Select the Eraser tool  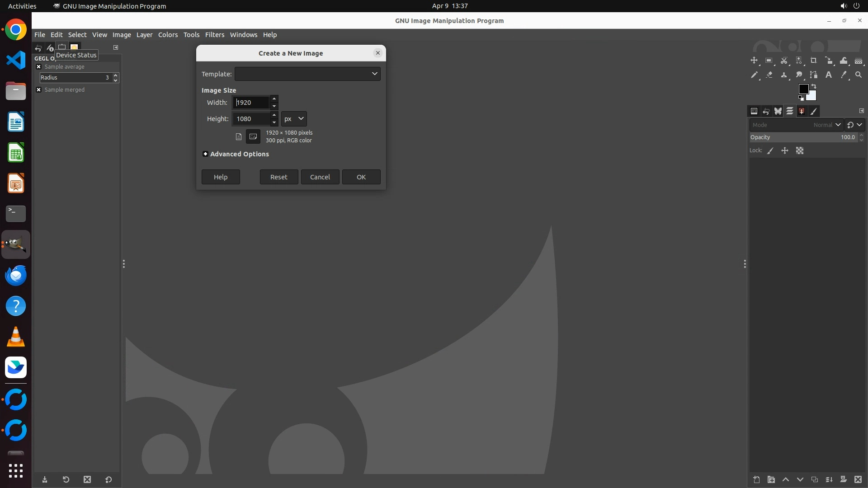(x=769, y=75)
